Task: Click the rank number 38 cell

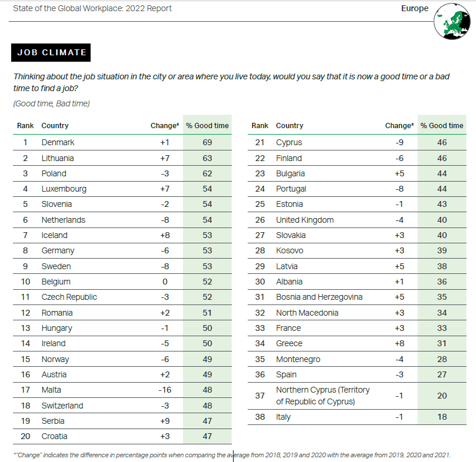Action: pos(259,417)
